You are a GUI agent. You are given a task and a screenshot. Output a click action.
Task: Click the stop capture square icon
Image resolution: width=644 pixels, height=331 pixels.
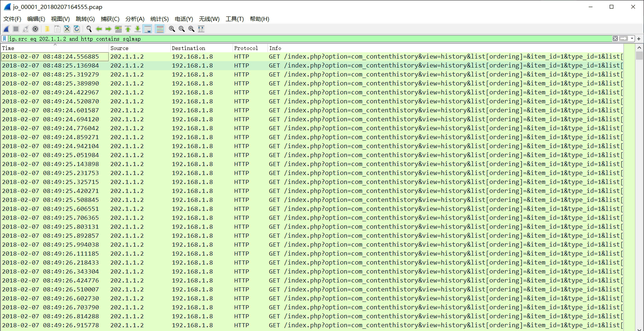[x=16, y=29]
